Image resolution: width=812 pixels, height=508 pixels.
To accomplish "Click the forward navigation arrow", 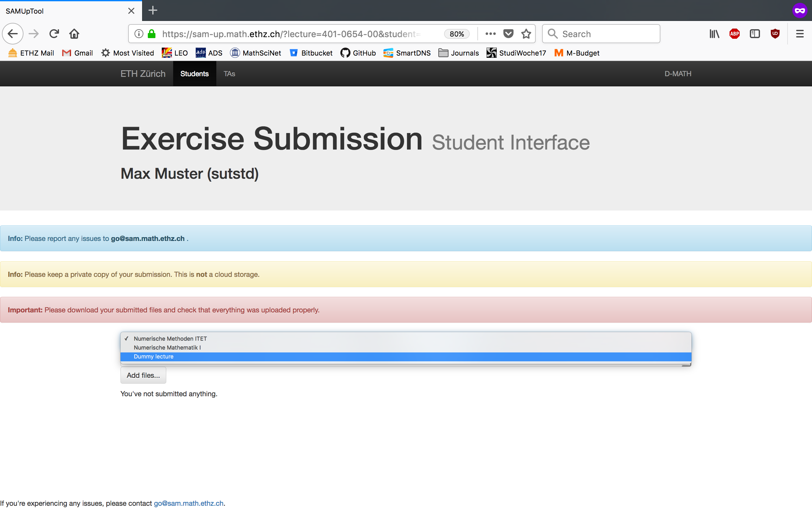I will pyautogui.click(x=34, y=34).
